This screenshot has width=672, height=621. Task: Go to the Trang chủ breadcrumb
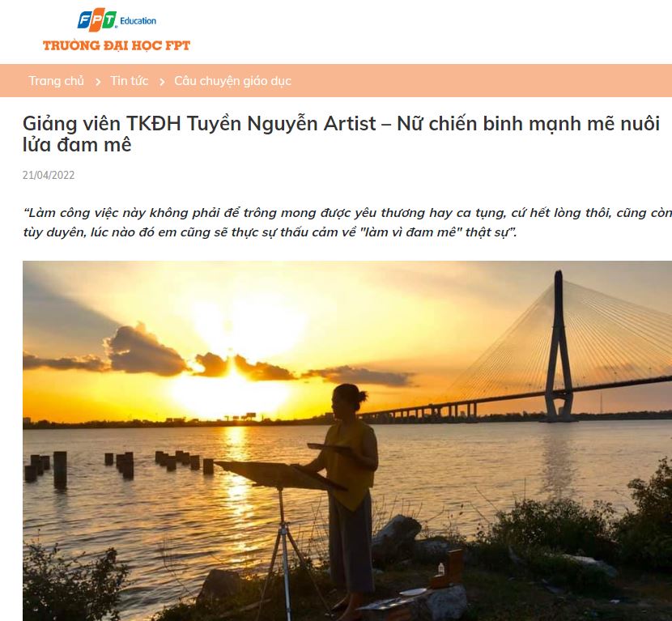click(x=56, y=81)
